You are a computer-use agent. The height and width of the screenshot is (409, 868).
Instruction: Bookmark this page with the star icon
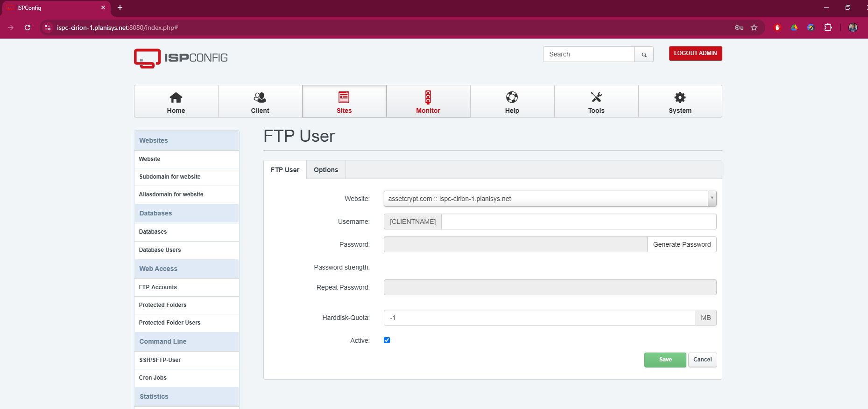click(754, 28)
